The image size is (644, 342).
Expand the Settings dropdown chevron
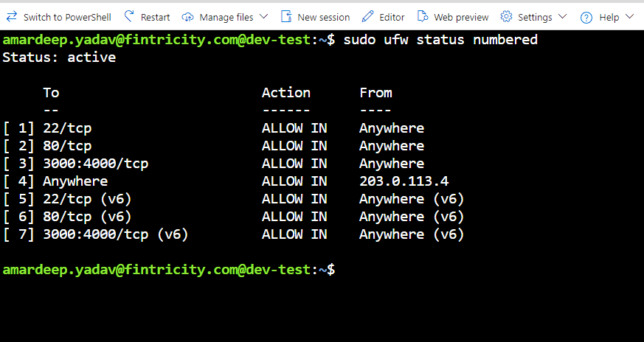[x=563, y=16]
